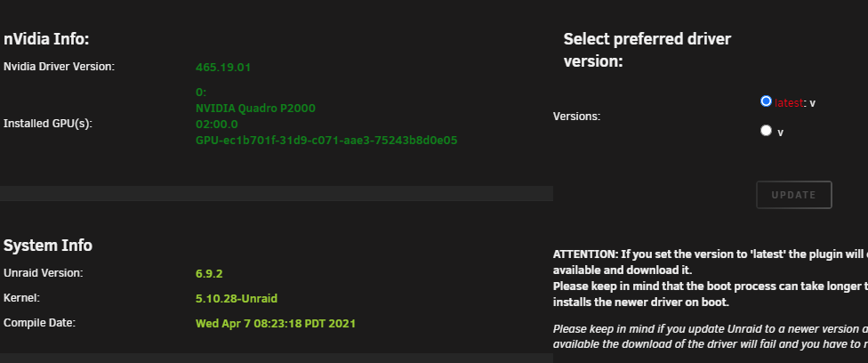868x363 pixels.
Task: Click the driver version value 465.19.01
Action: pyautogui.click(x=223, y=68)
